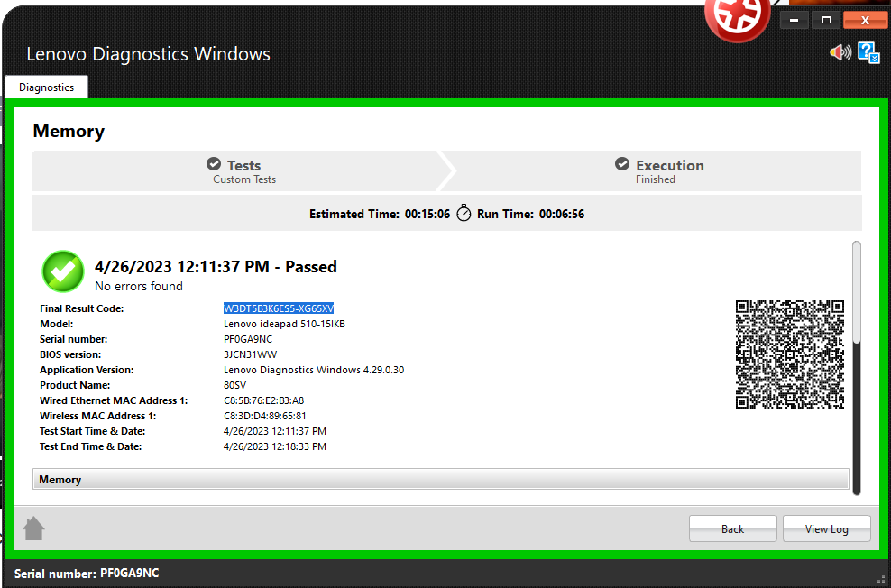Viewport: 891px width, 588px height.
Task: Open View Log
Action: coord(827,528)
